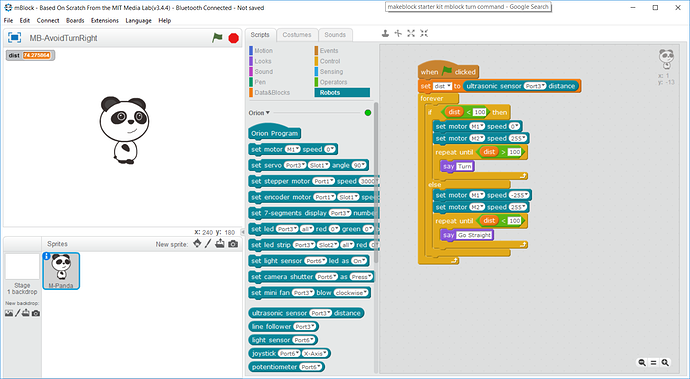The width and height of the screenshot is (690, 379).
Task: Open the Language menu
Action: click(x=138, y=20)
